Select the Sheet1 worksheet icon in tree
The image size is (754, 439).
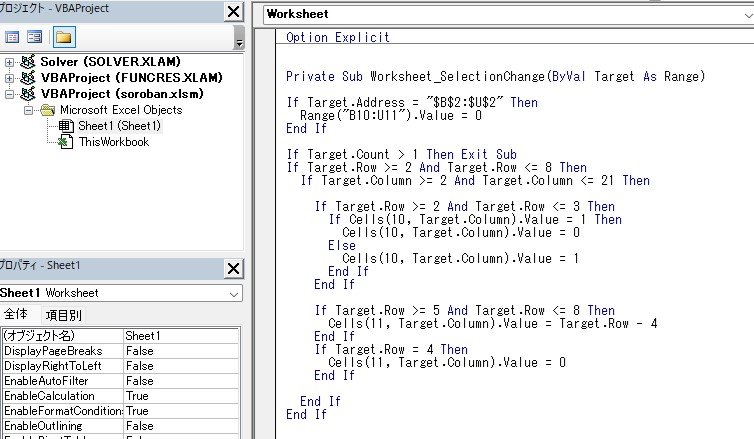66,126
